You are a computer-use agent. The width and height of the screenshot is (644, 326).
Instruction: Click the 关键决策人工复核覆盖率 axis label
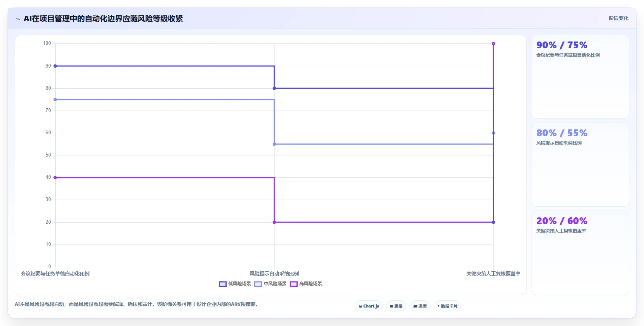(493, 274)
